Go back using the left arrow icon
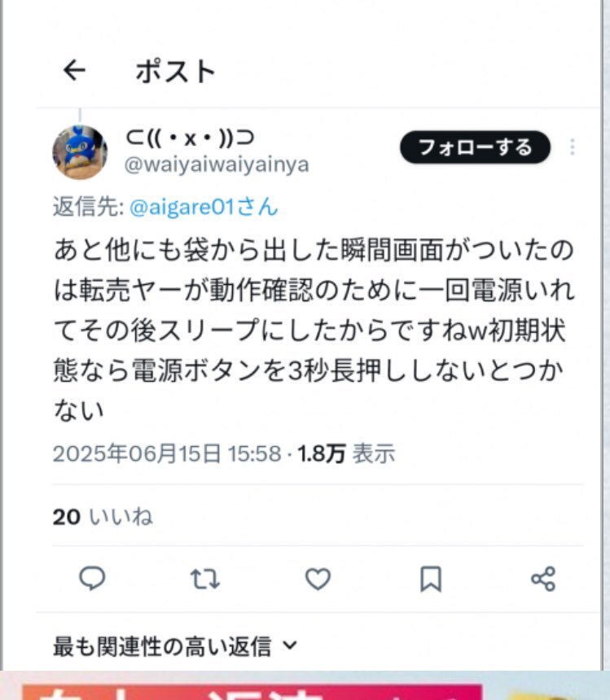610x700 pixels. tap(75, 71)
